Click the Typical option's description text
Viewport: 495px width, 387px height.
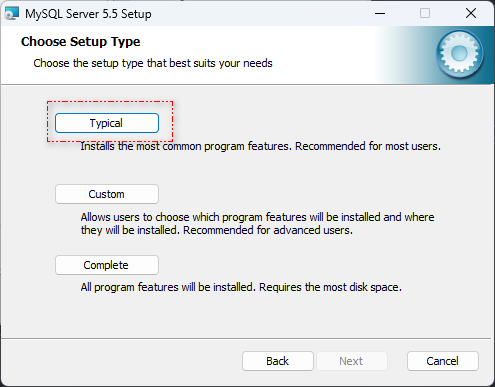point(260,146)
